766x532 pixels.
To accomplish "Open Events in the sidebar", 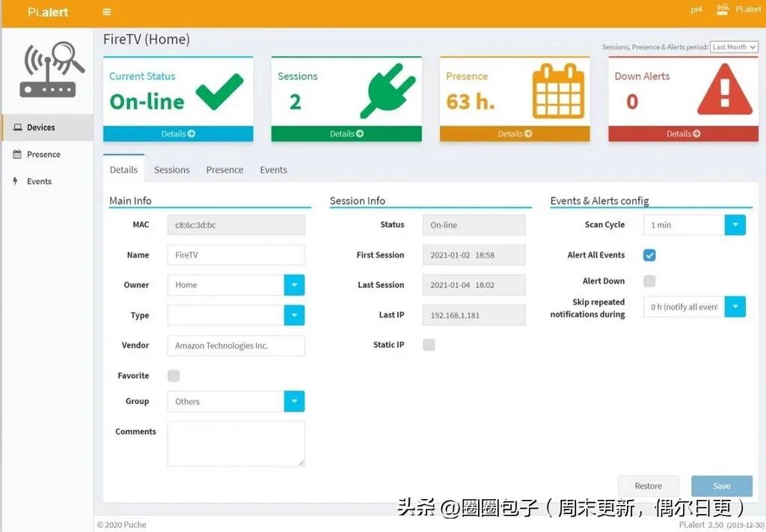I will click(47, 181).
